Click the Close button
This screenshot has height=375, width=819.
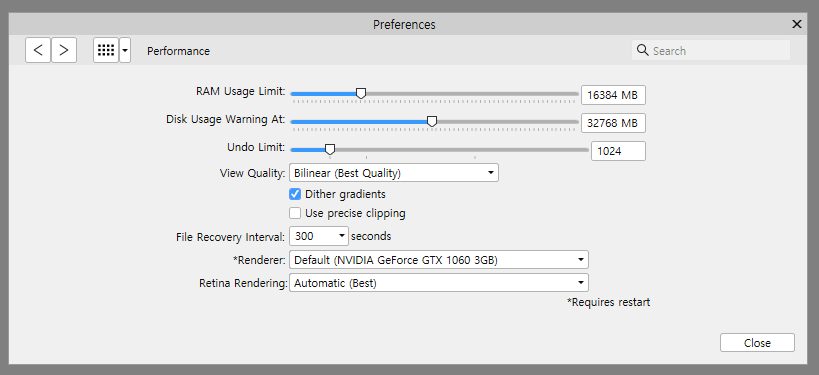[757, 343]
